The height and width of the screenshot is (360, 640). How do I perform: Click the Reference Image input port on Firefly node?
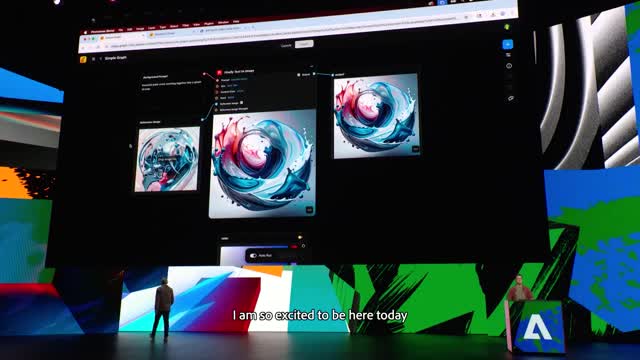click(217, 104)
